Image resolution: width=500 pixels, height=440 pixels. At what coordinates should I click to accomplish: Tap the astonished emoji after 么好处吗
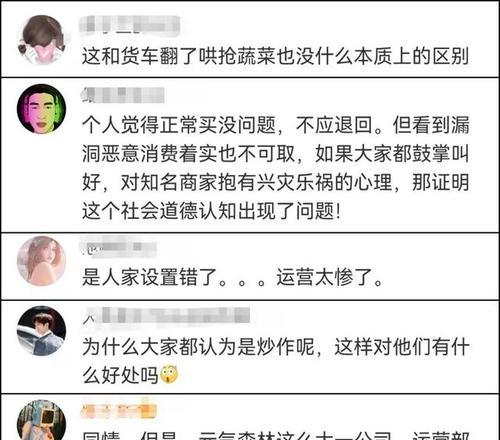tap(169, 375)
